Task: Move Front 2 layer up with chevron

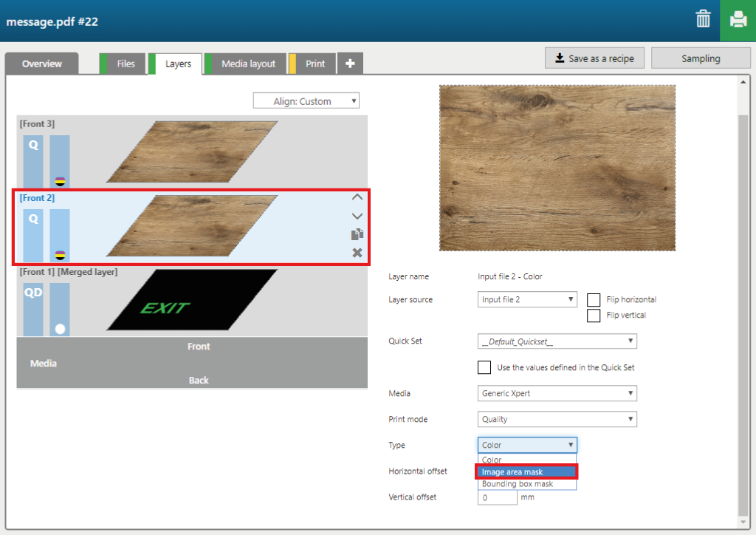Action: tap(357, 197)
